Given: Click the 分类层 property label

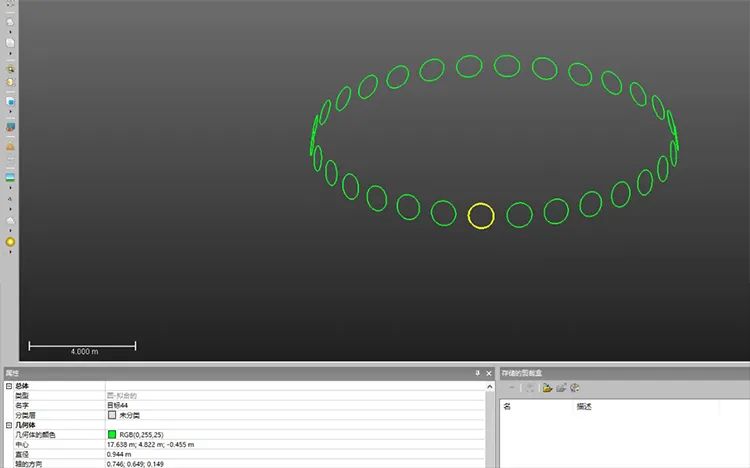Looking at the screenshot, I should (x=25, y=415).
